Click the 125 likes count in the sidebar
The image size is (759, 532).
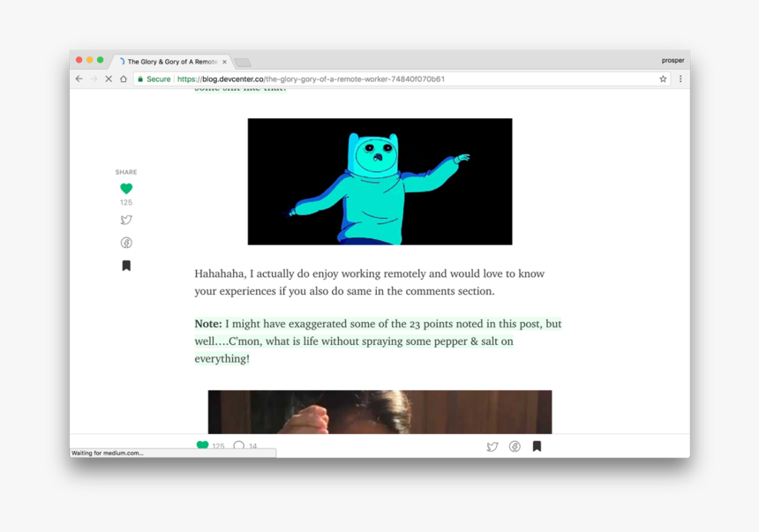point(126,202)
